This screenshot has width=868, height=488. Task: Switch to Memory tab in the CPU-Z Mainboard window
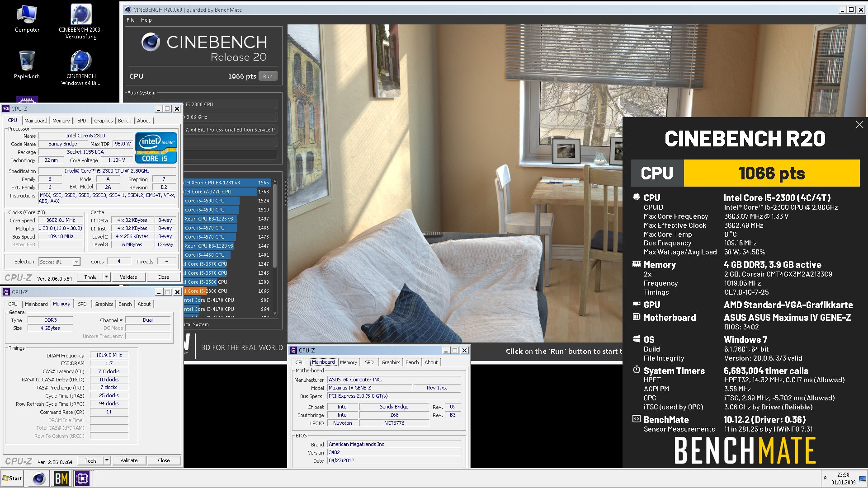[349, 362]
